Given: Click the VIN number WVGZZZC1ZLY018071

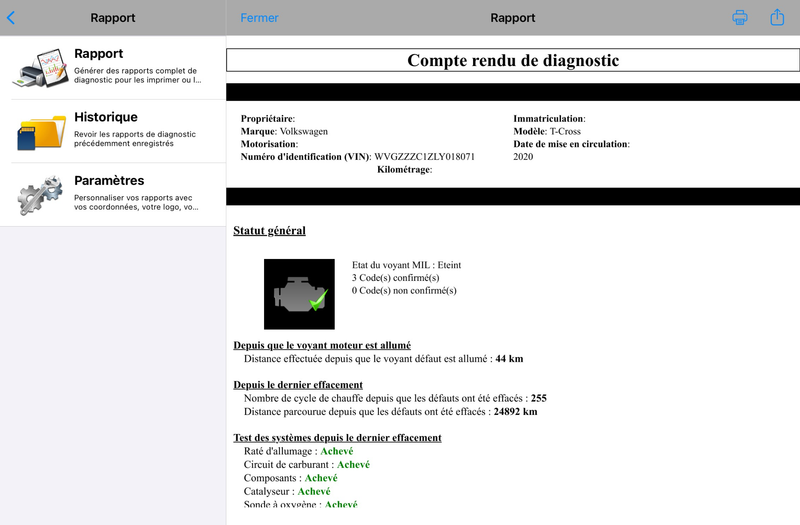Looking at the screenshot, I should 424,157.
